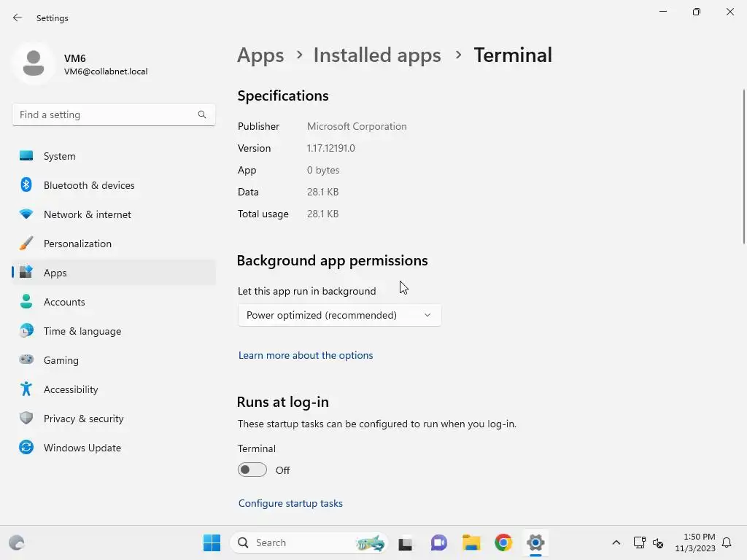Select Personalization in the sidebar
747x560 pixels.
click(x=77, y=244)
